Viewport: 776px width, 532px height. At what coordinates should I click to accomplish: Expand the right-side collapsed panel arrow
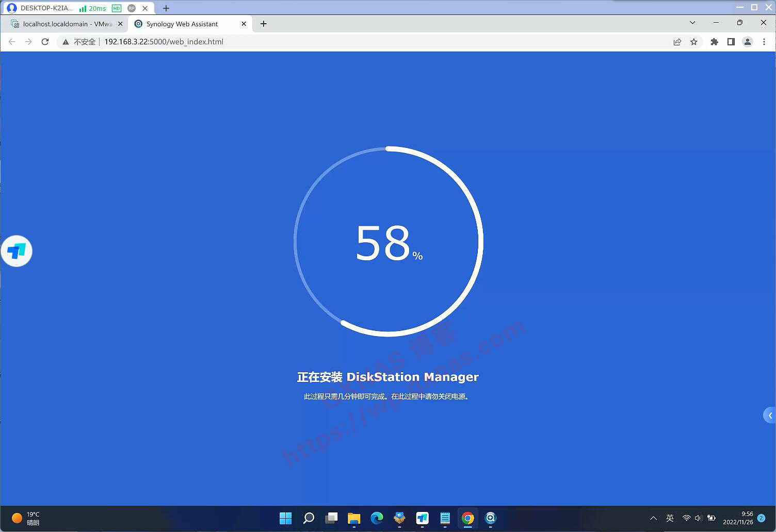[x=770, y=415]
